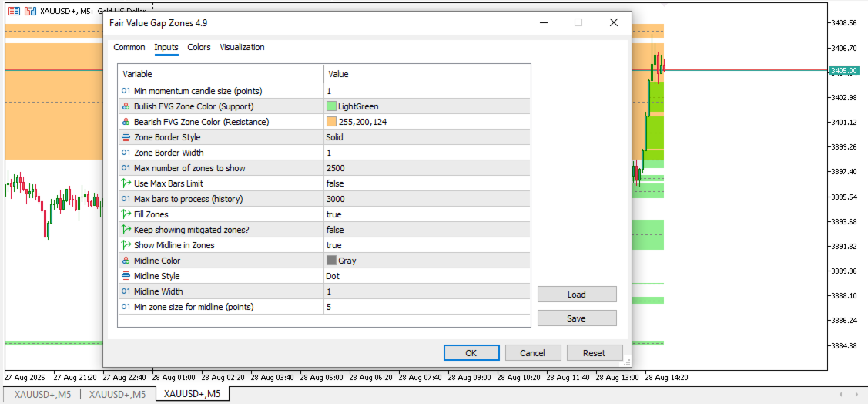Click integer icon beside Zone Border Width
This screenshot has width=868, height=404.
[x=126, y=153]
